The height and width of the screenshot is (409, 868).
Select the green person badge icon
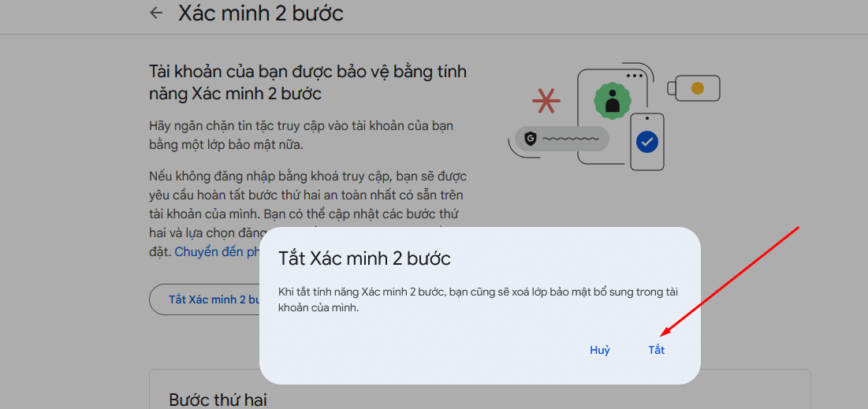(x=613, y=100)
